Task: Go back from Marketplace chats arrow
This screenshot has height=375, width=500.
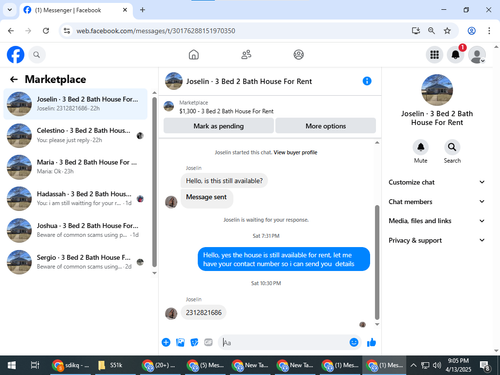Action: (x=14, y=79)
